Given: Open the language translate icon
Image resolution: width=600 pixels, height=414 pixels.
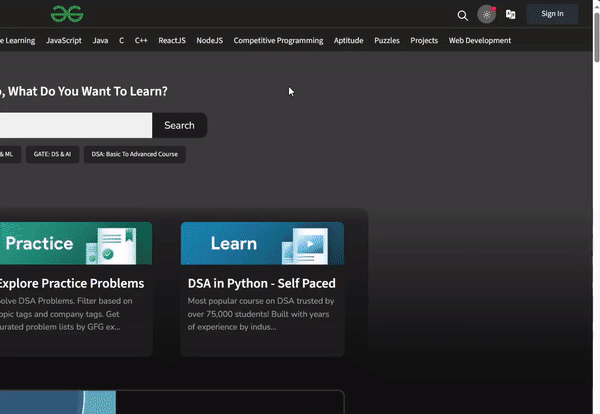Looking at the screenshot, I should click(510, 15).
